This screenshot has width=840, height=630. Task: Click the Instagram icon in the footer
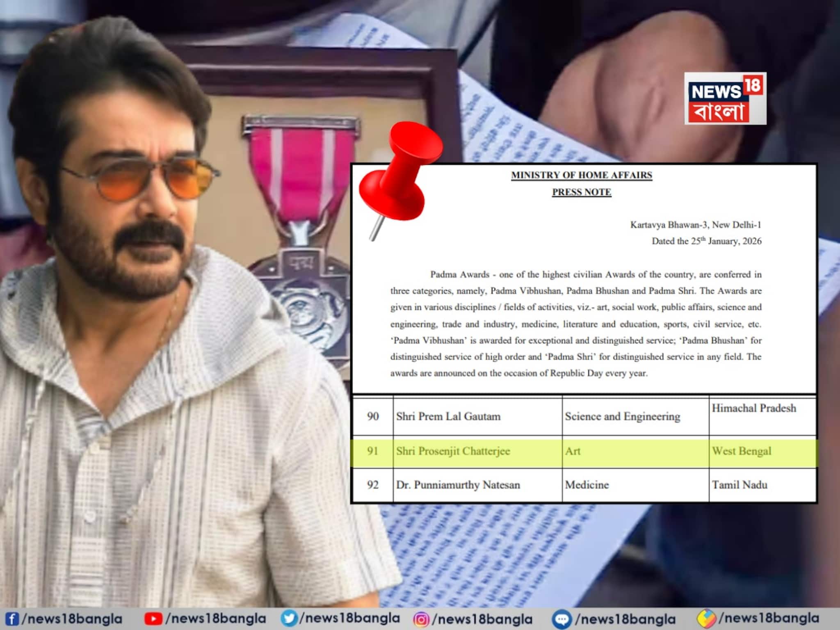pyautogui.click(x=421, y=619)
